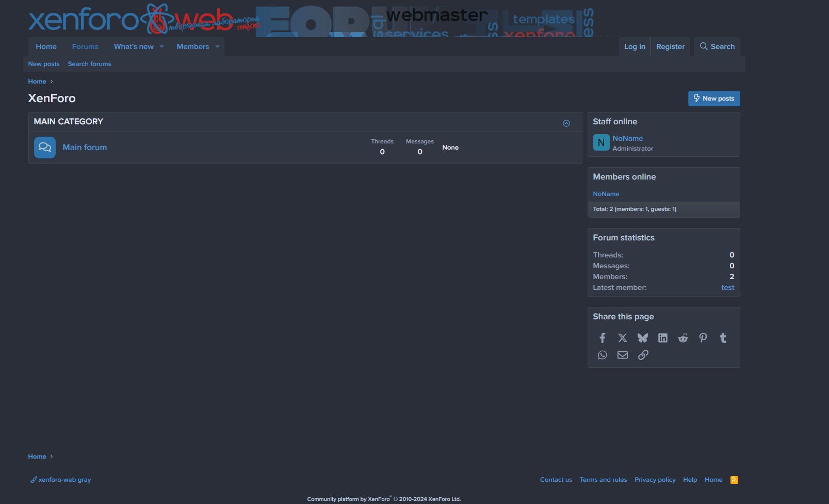Select the Home navigation tab
The width and height of the screenshot is (829, 504).
(x=46, y=46)
